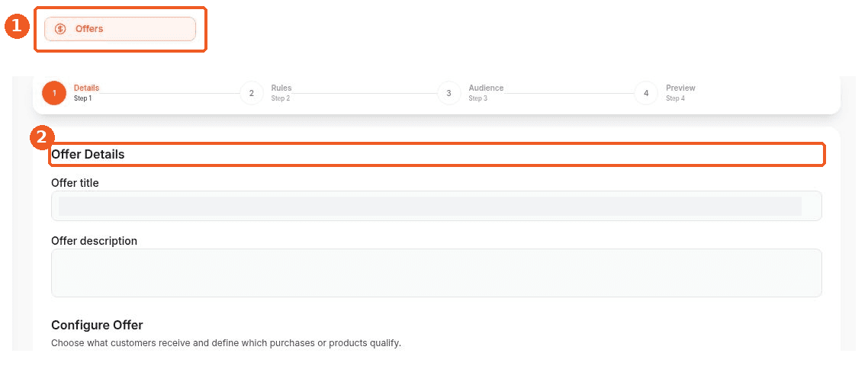This screenshot has height=366, width=868.
Task: Open the Offers menu item
Action: pyautogui.click(x=120, y=29)
